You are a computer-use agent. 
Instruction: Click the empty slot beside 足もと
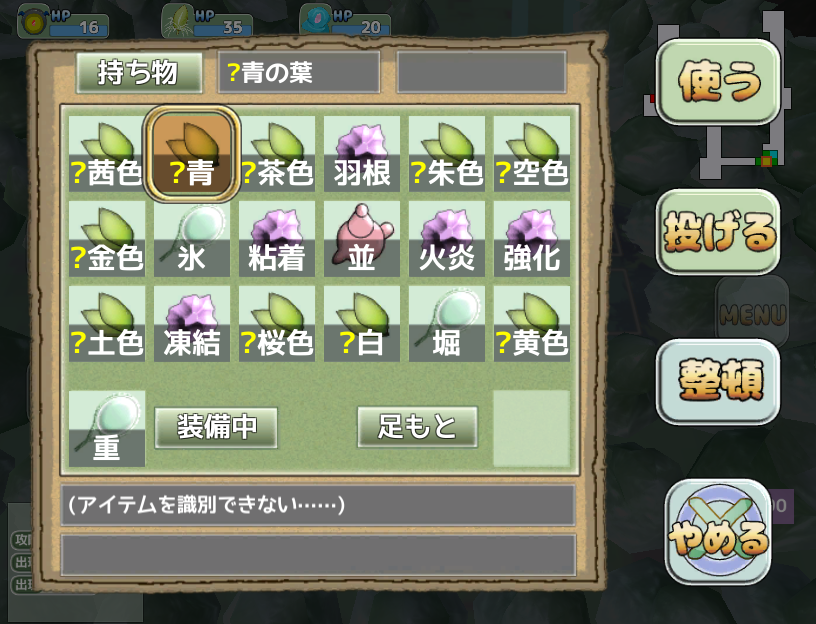[531, 428]
